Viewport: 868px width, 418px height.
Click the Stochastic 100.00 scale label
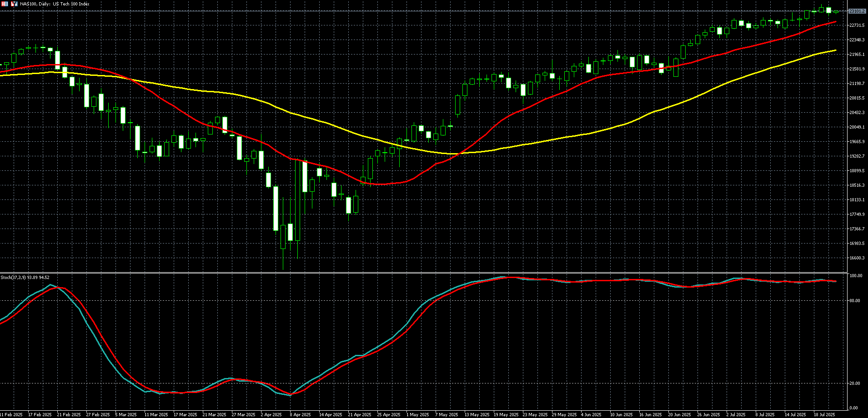point(855,276)
